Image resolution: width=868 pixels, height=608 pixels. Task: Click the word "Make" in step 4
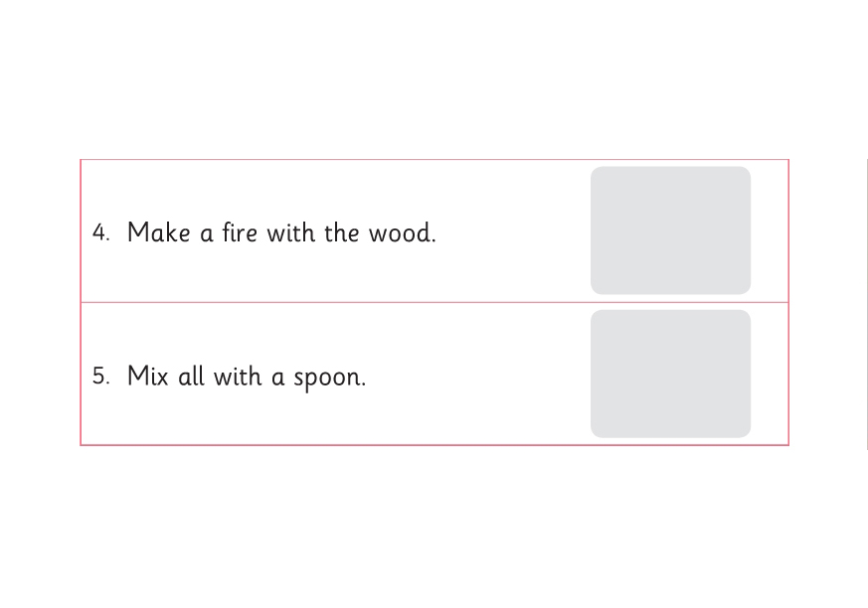158,233
